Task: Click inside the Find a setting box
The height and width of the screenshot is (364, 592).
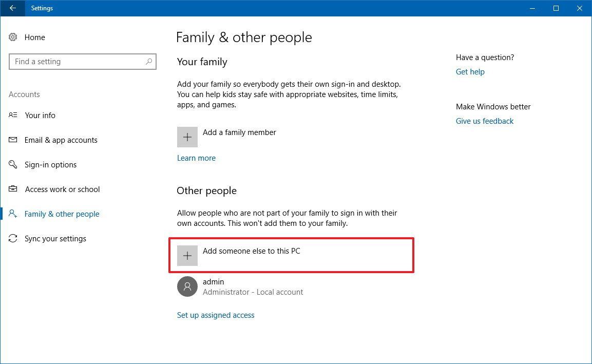Action: [77, 61]
